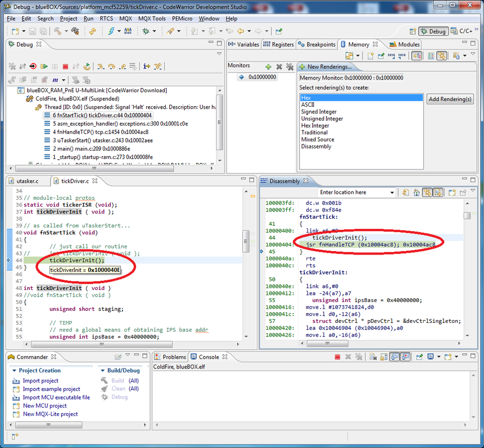Click the Add Rendering(s) button

pyautogui.click(x=450, y=99)
